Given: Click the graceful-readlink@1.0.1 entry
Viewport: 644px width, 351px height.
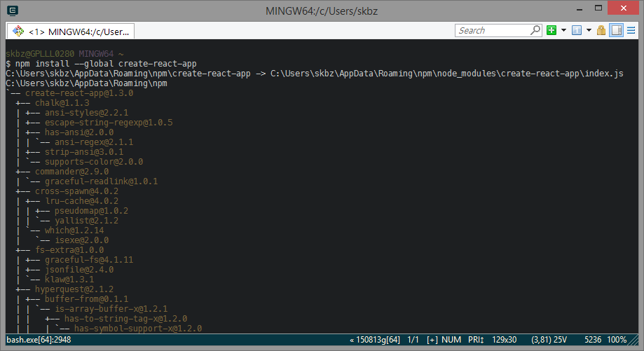Looking at the screenshot, I should click(x=102, y=181).
